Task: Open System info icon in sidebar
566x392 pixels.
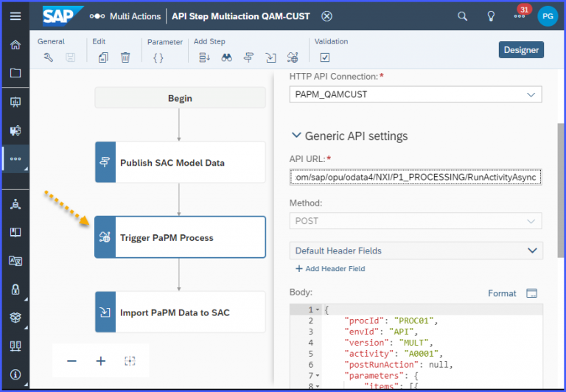Action: click(x=15, y=374)
